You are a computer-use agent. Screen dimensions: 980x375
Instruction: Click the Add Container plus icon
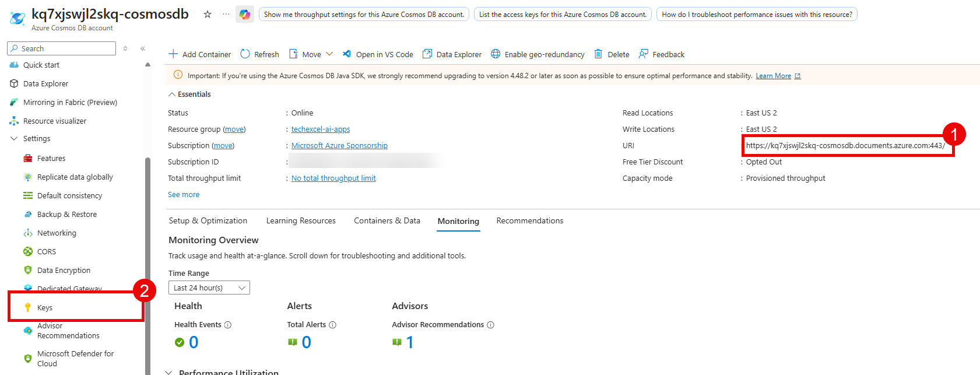tap(173, 54)
